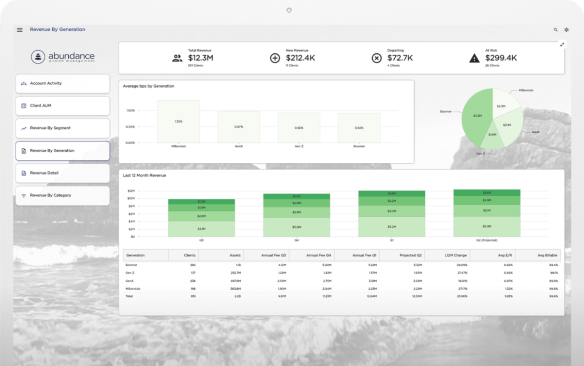Sort by the Clients column header
Screen dimensions: 584x366
tap(184, 255)
